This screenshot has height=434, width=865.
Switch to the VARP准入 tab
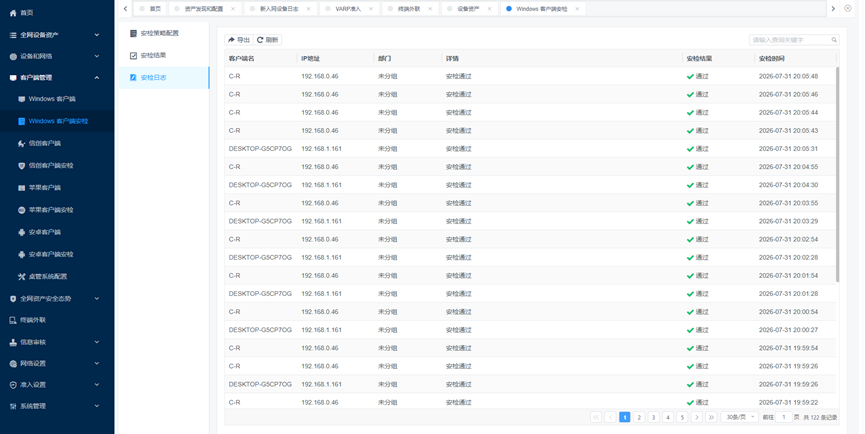(x=348, y=9)
